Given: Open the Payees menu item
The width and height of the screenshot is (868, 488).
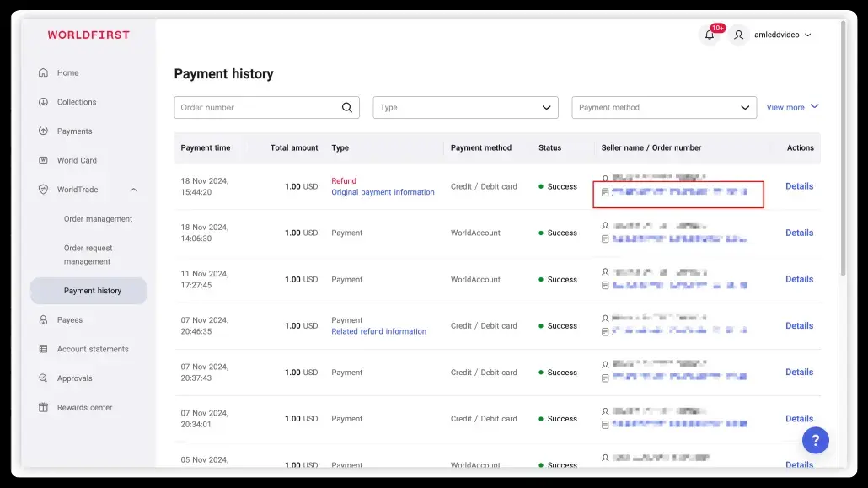Looking at the screenshot, I should tap(70, 320).
